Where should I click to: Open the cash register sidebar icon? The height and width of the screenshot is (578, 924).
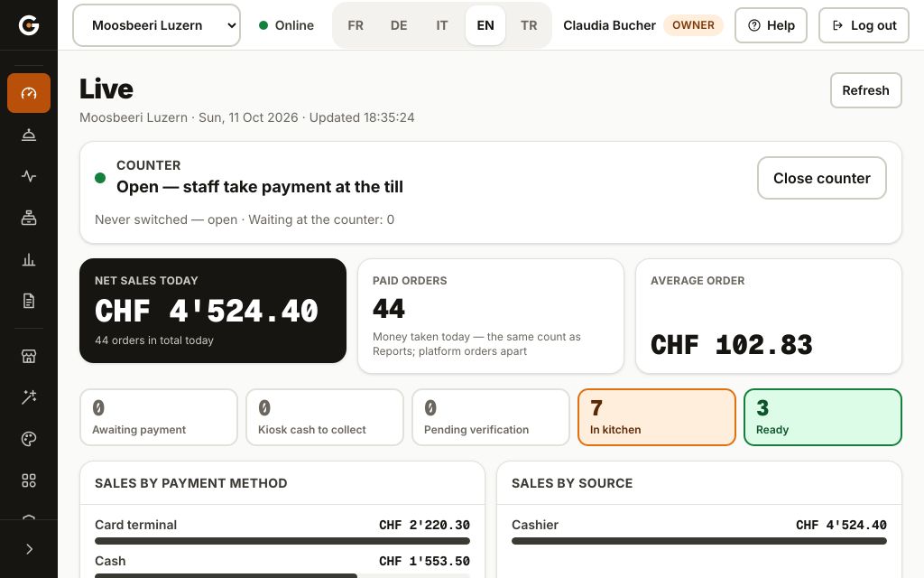(28, 219)
